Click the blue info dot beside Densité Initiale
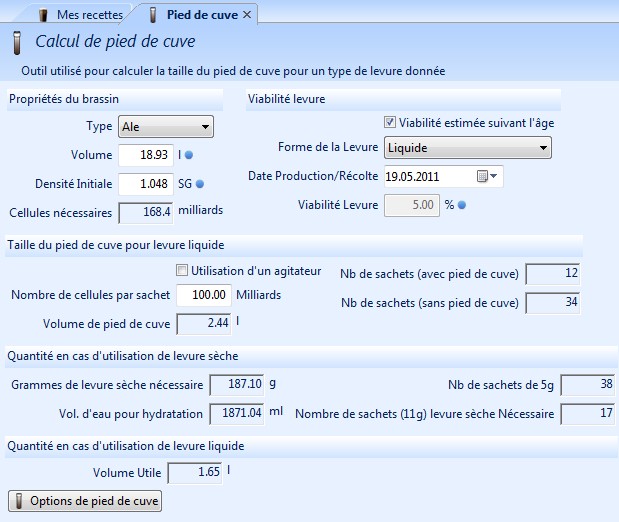The image size is (619, 522). (200, 184)
